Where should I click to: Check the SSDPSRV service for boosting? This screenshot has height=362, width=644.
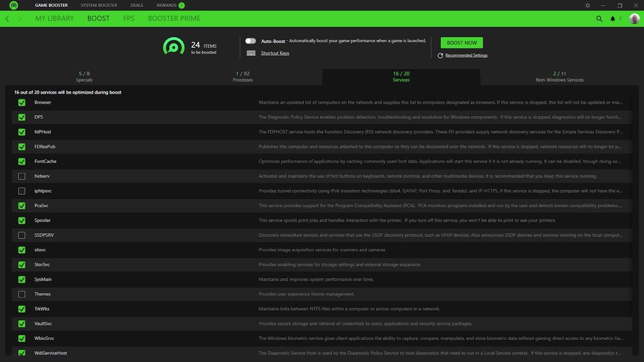pyautogui.click(x=21, y=234)
